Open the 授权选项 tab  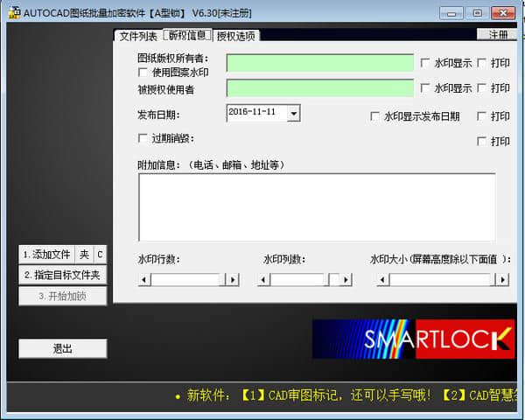(x=235, y=36)
